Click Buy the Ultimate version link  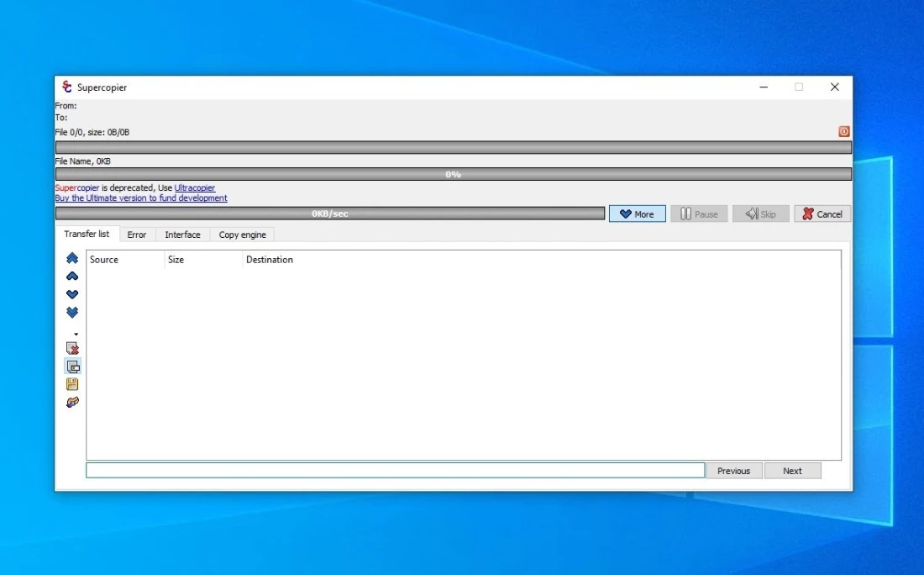click(141, 198)
